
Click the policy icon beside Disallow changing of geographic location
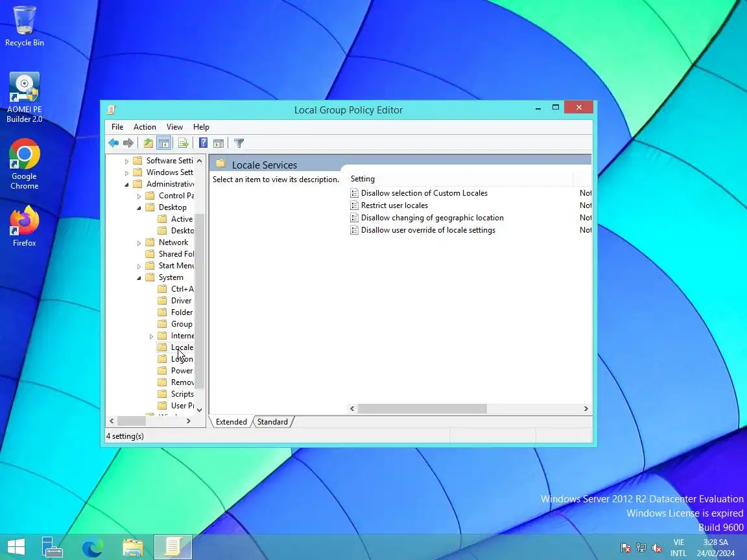(354, 218)
